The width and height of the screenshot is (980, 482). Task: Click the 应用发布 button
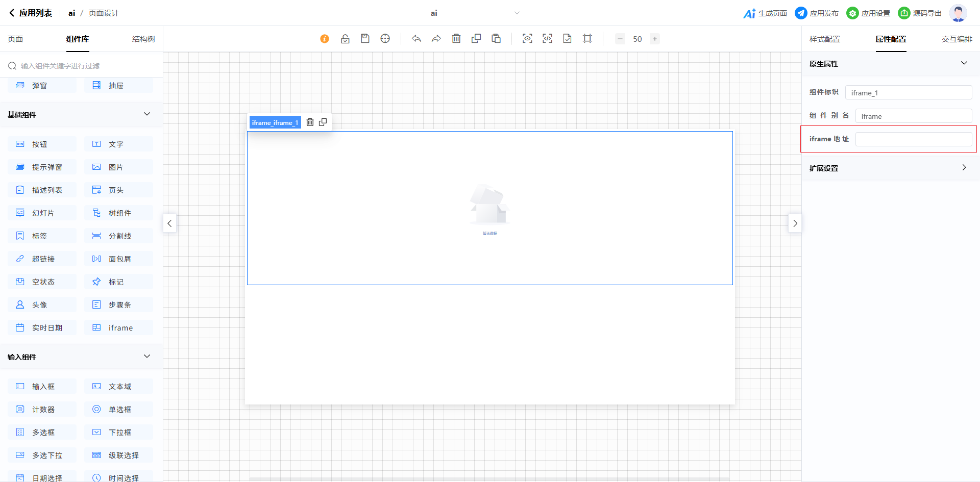817,13
